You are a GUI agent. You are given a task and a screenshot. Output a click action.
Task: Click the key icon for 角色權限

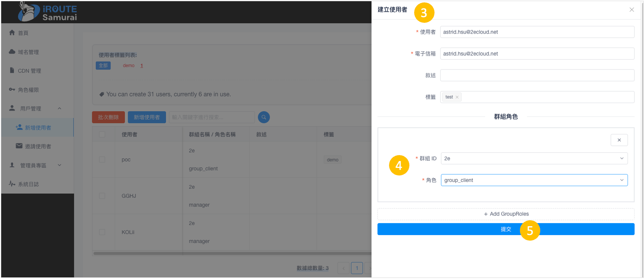pos(12,90)
